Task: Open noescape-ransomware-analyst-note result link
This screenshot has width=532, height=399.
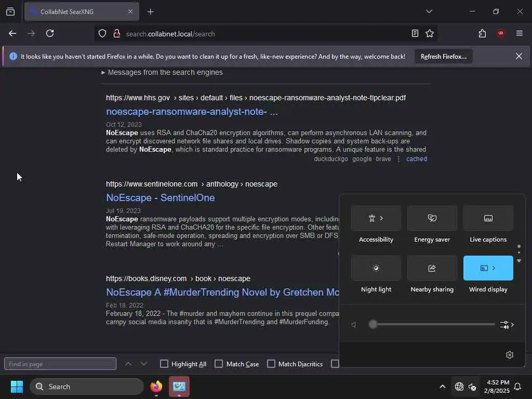Action: click(x=192, y=112)
